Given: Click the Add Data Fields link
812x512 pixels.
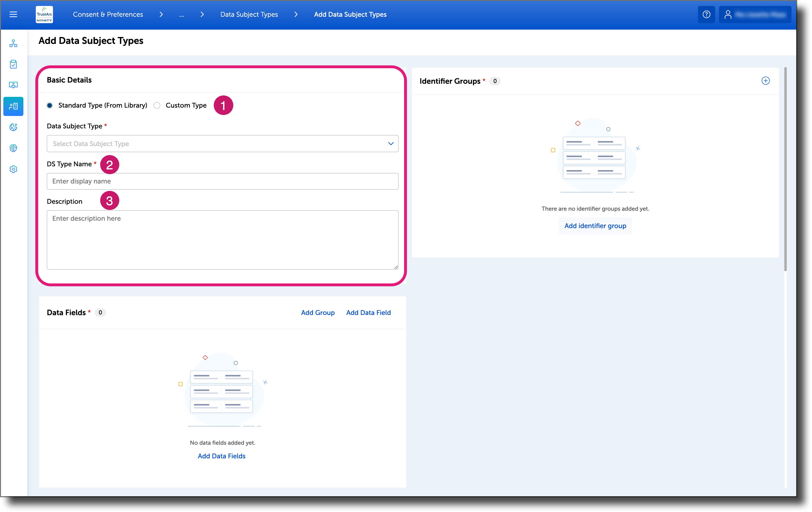Looking at the screenshot, I should tap(222, 456).
